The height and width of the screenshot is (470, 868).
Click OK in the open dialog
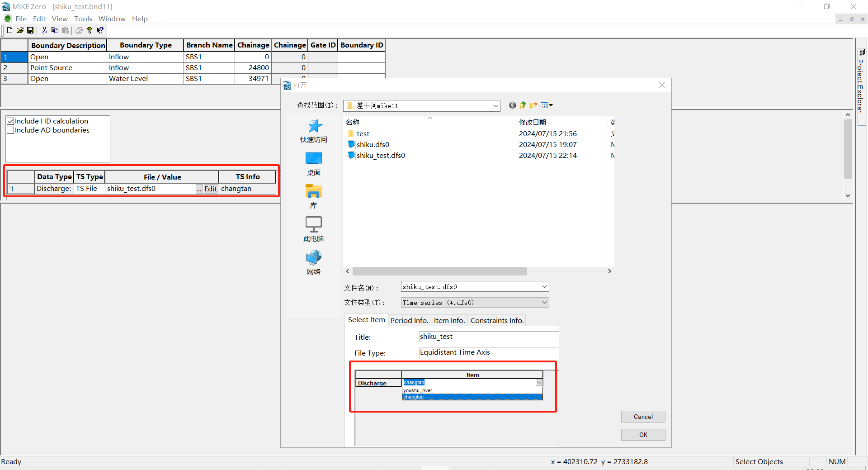click(643, 435)
